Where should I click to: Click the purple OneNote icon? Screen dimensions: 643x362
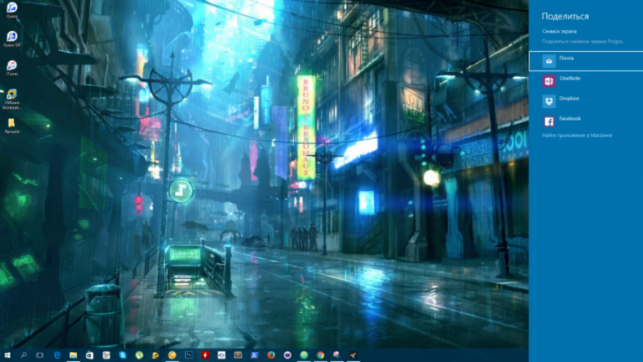(x=549, y=81)
